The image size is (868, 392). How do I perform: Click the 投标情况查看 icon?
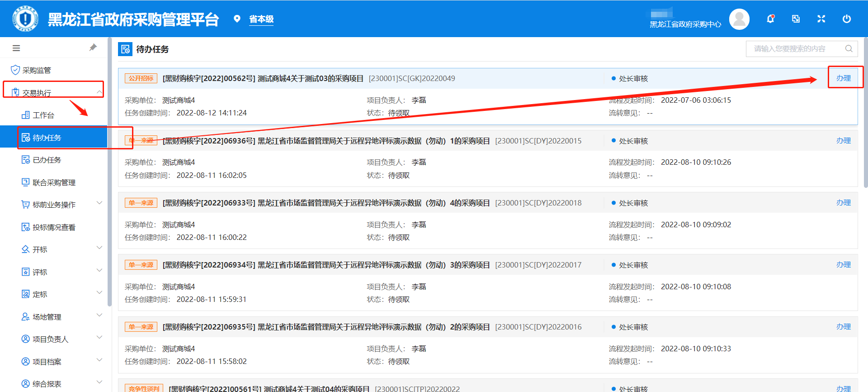pos(26,227)
